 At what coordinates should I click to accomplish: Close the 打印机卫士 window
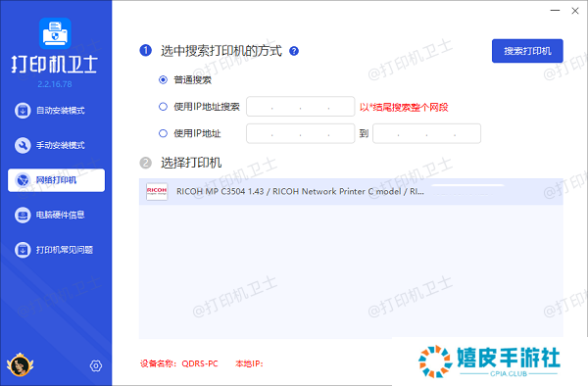[575, 11]
